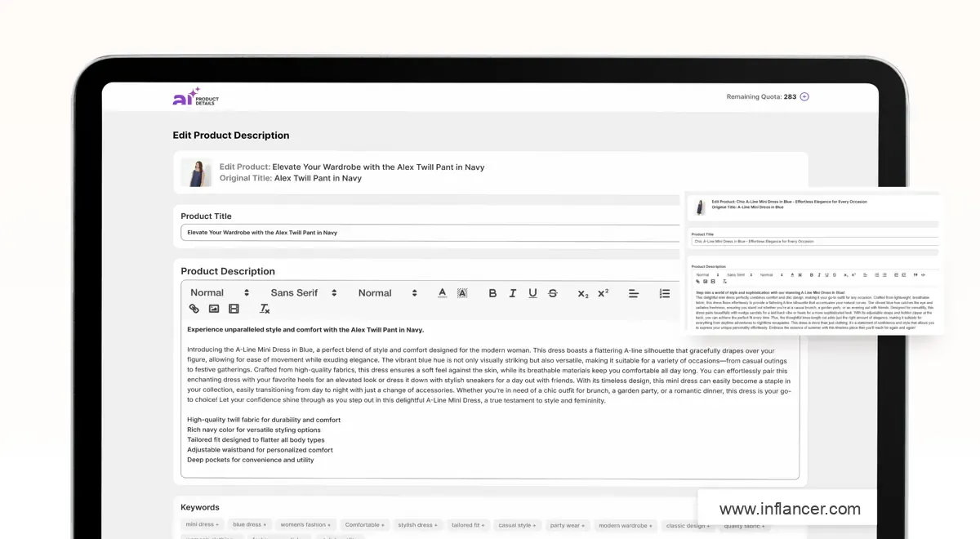Viewport: 980px width, 539px height.
Task: Click 'High-quality twill fabric for durability and comfort'
Action: 264,420
